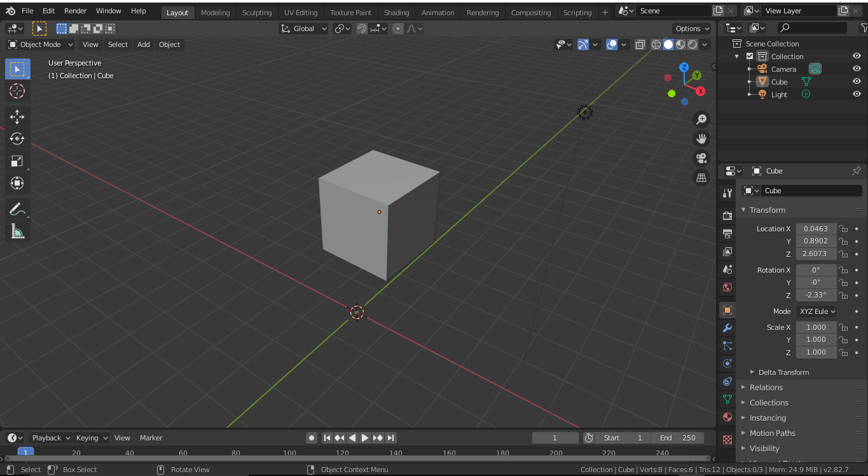Open the Object Mode dropdown
Viewport: 868px width, 476px height.
point(41,44)
